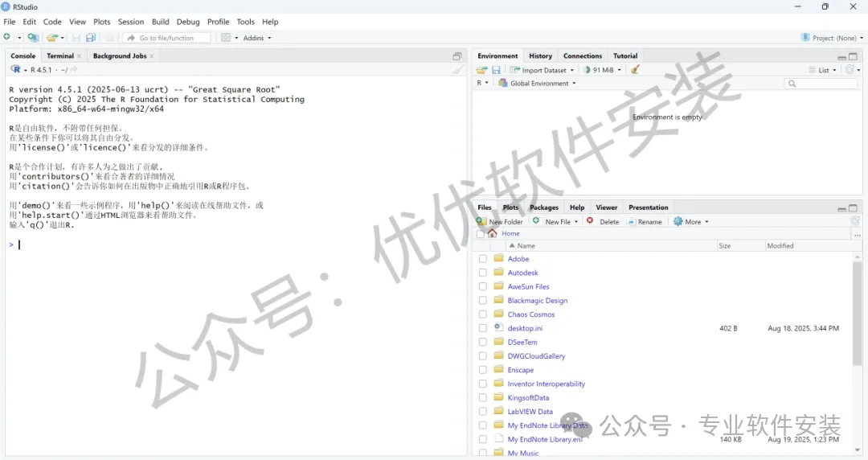
Task: Click the workspace panes grid icon
Action: click(226, 38)
